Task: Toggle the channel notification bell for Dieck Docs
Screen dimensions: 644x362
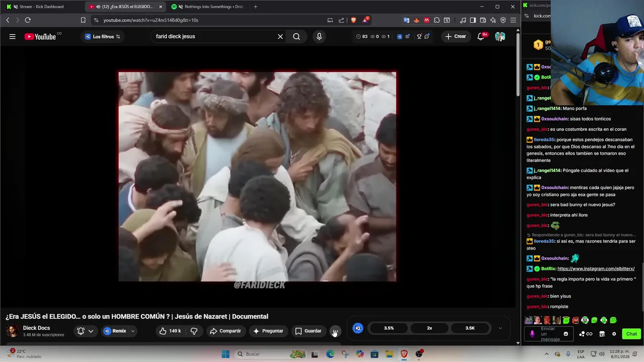Action: pos(80,331)
